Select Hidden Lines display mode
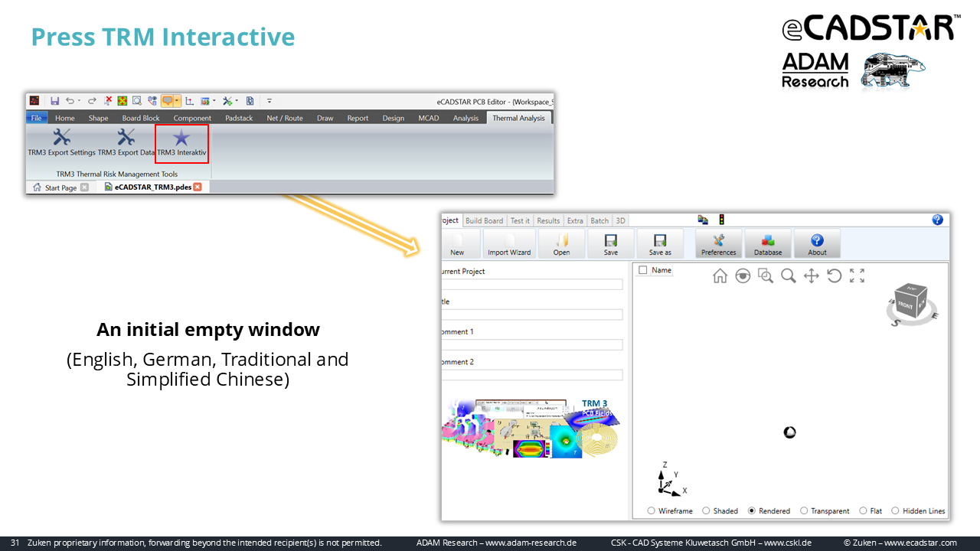 pos(918,510)
